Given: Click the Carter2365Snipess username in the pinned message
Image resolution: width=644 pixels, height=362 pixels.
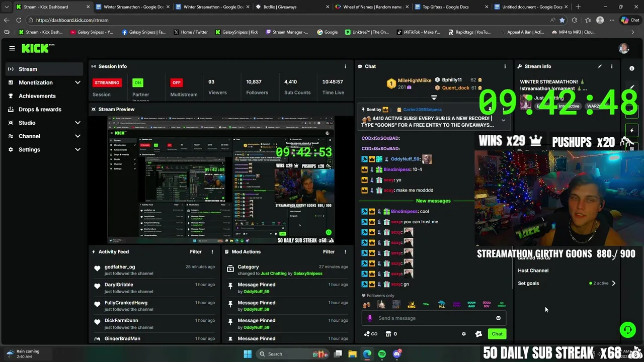Looking at the screenshot, I should point(422,110).
